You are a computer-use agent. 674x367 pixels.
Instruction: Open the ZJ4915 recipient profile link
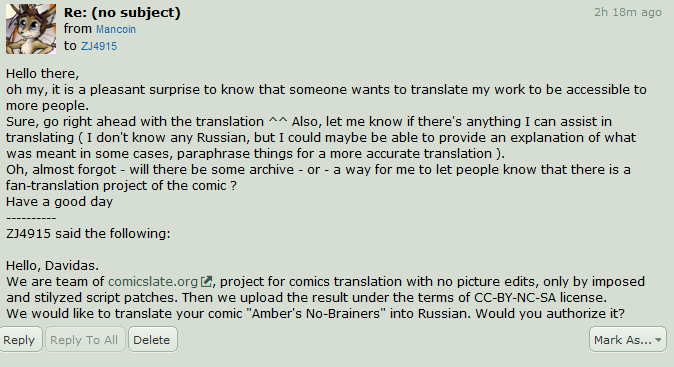(x=99, y=46)
